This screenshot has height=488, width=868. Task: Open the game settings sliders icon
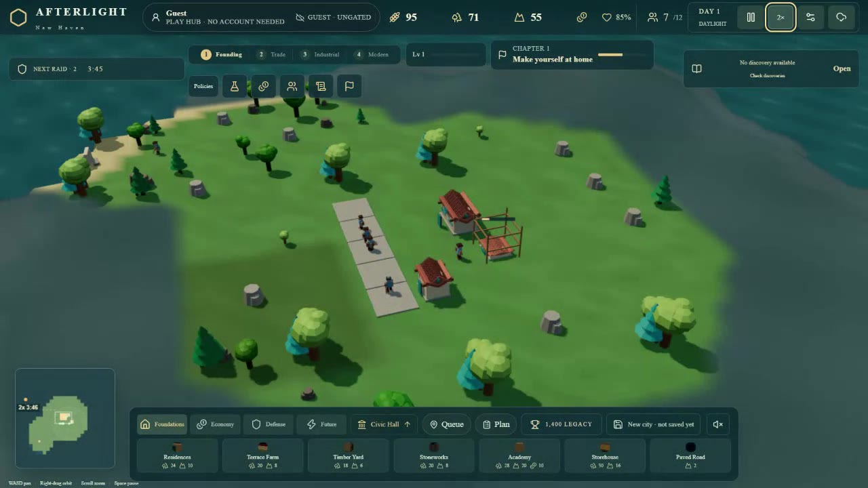click(811, 18)
